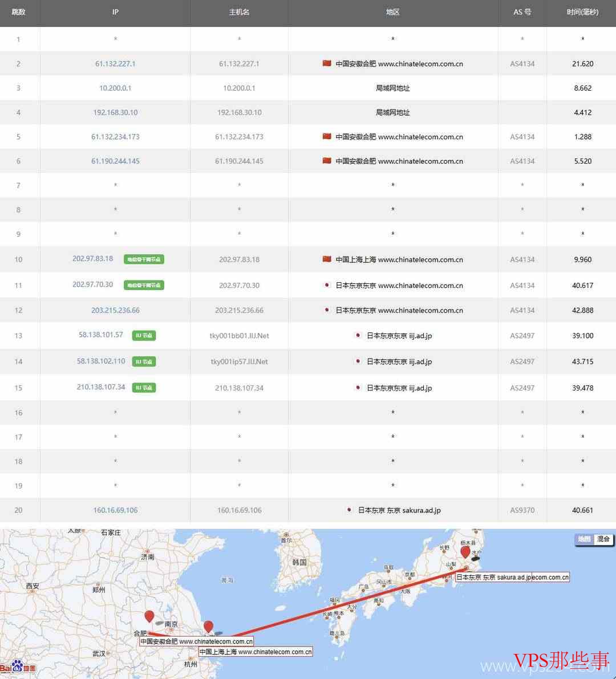The image size is (616, 679).
Task: Open IP link 160.16.69.106 in IP column
Action: tap(115, 510)
